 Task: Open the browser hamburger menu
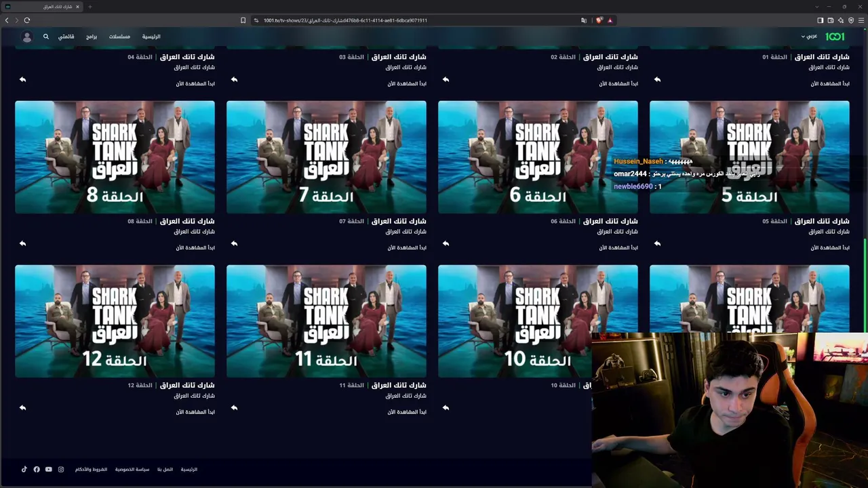pos(861,20)
